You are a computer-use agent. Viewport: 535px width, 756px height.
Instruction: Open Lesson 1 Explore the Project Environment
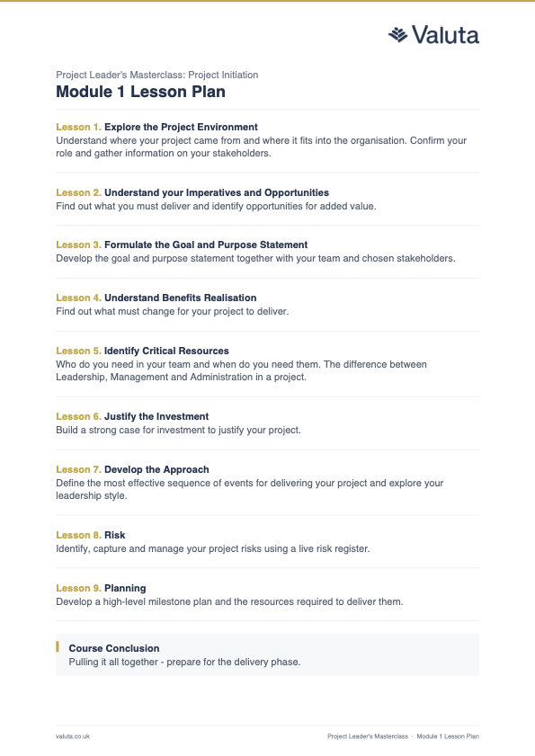tap(156, 127)
